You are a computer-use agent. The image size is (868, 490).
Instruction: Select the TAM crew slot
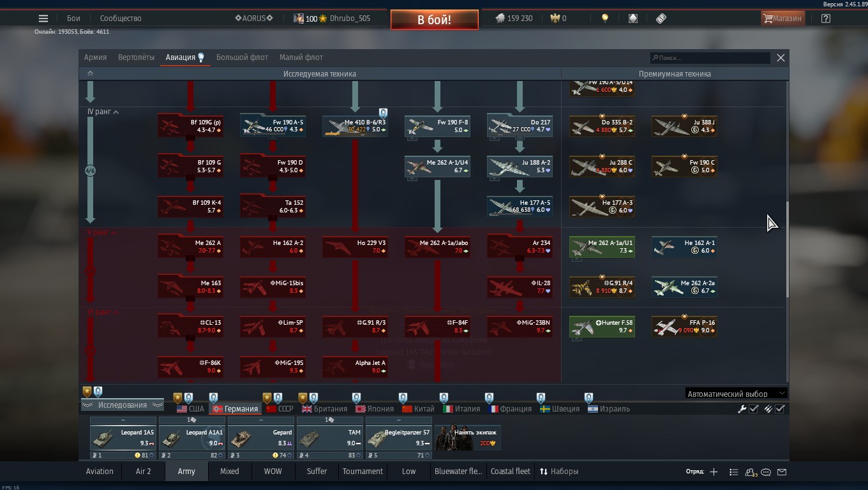[330, 437]
